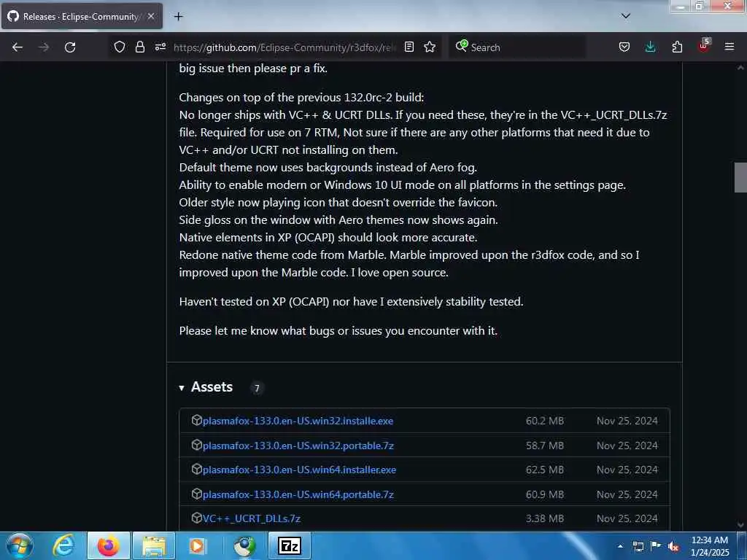
Task: Reload the current GitHub page
Action: click(x=70, y=47)
